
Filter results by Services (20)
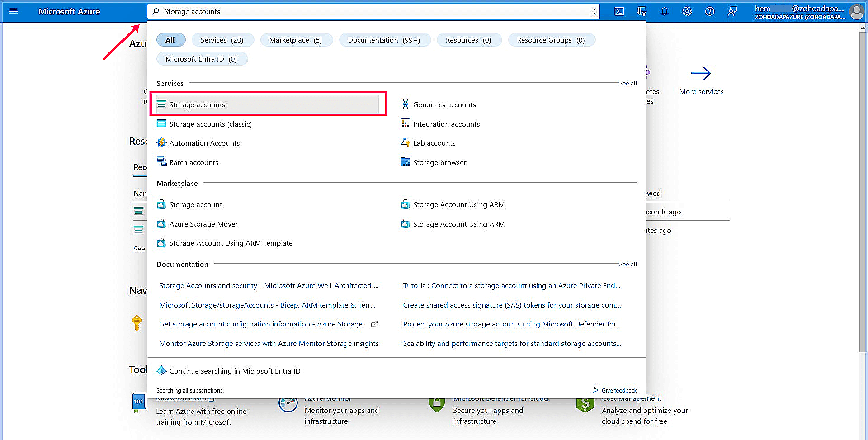click(222, 40)
